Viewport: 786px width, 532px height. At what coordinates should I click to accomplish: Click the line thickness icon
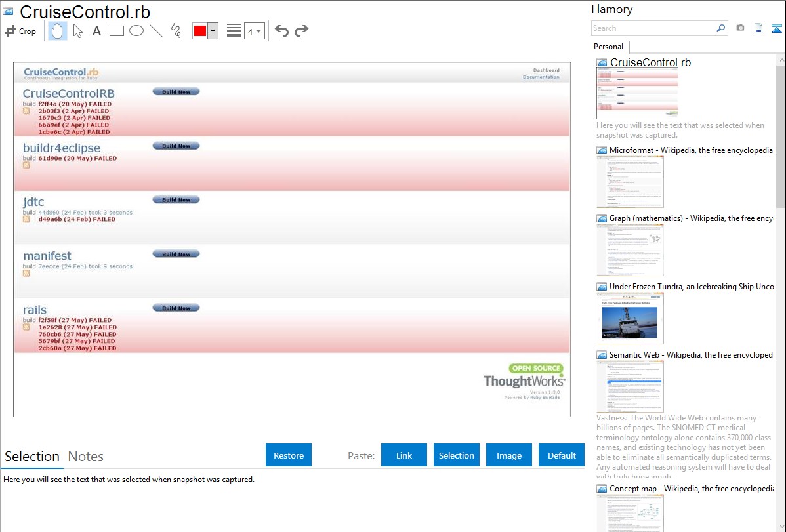234,31
